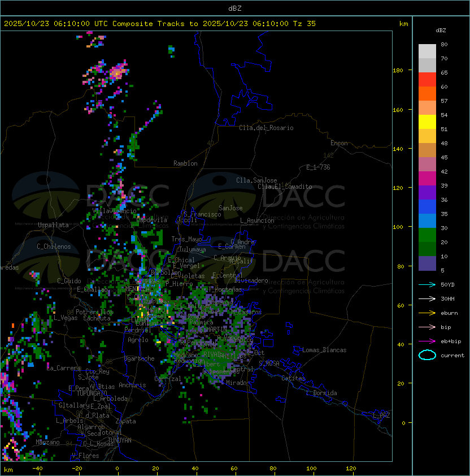Click the cyan ellipse 'current' symbol

[427, 355]
